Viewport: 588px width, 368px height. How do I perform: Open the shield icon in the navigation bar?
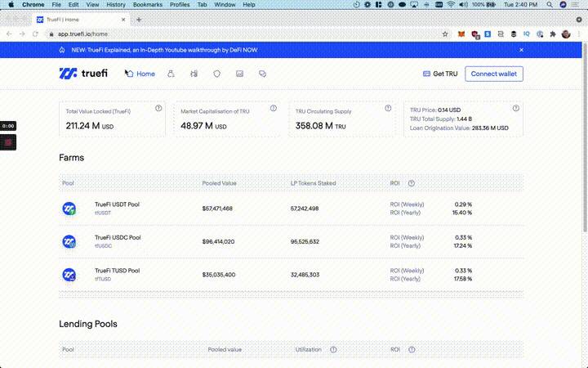coord(216,74)
